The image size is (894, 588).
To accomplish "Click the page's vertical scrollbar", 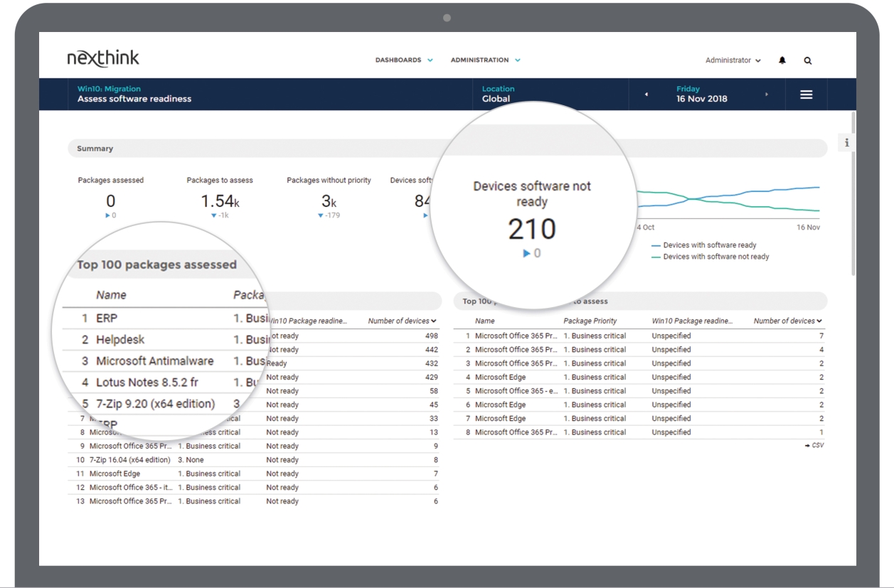I will point(853,192).
